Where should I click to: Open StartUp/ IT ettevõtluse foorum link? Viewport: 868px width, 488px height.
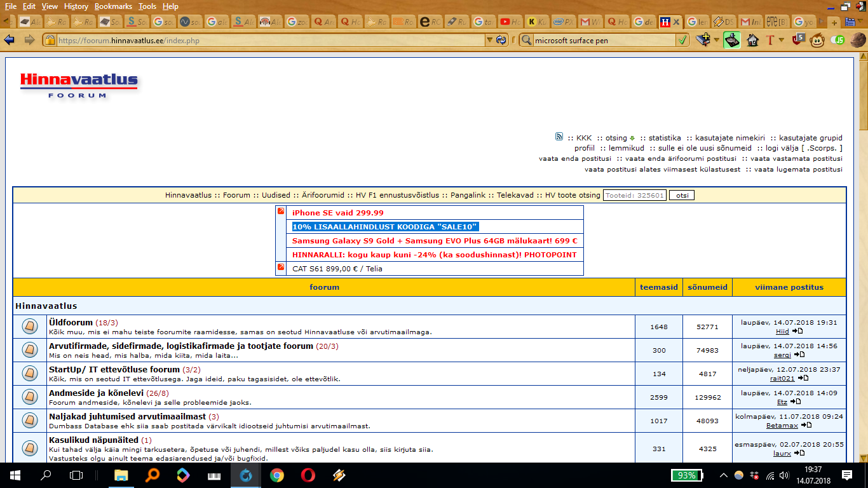pos(114,369)
